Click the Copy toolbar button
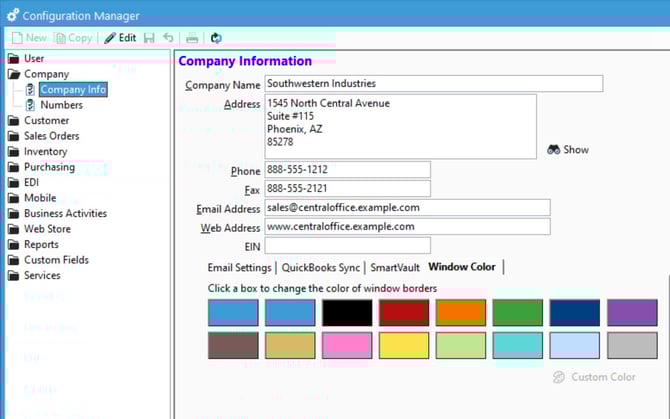The width and height of the screenshot is (670, 419). pos(73,38)
